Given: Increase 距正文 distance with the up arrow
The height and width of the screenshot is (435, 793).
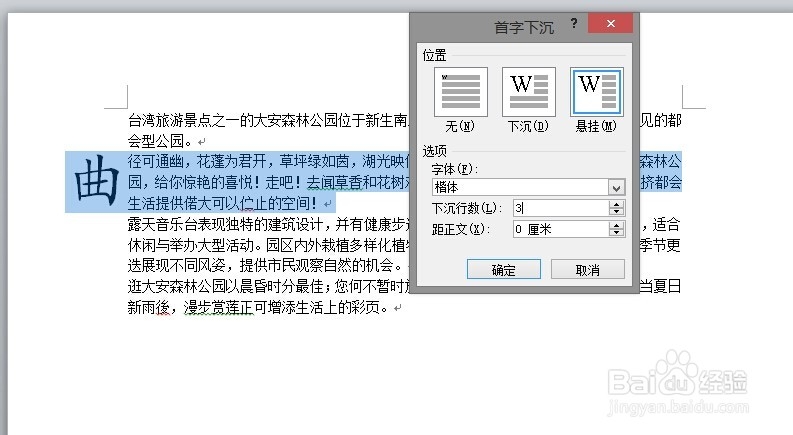Looking at the screenshot, I should click(616, 225).
